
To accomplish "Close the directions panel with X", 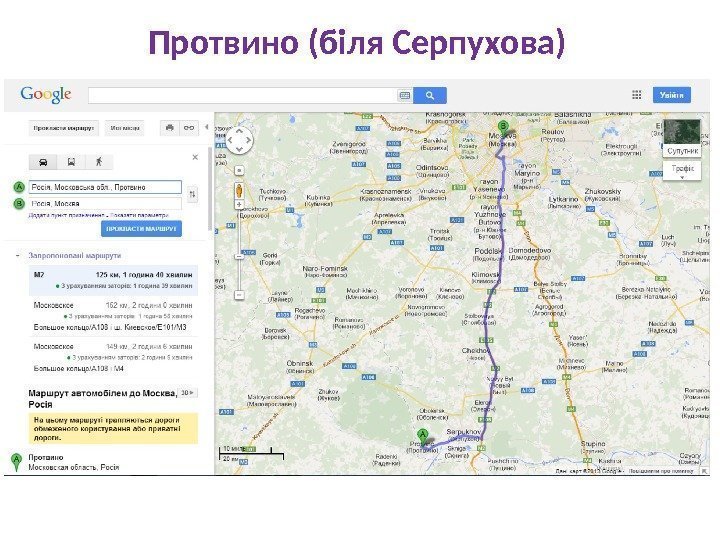I will 195,158.
